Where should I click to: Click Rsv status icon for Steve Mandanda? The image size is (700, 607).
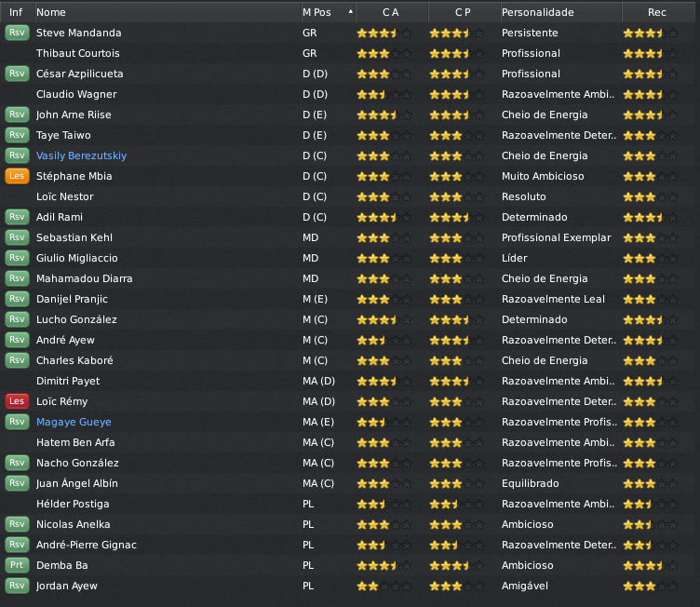(x=17, y=33)
